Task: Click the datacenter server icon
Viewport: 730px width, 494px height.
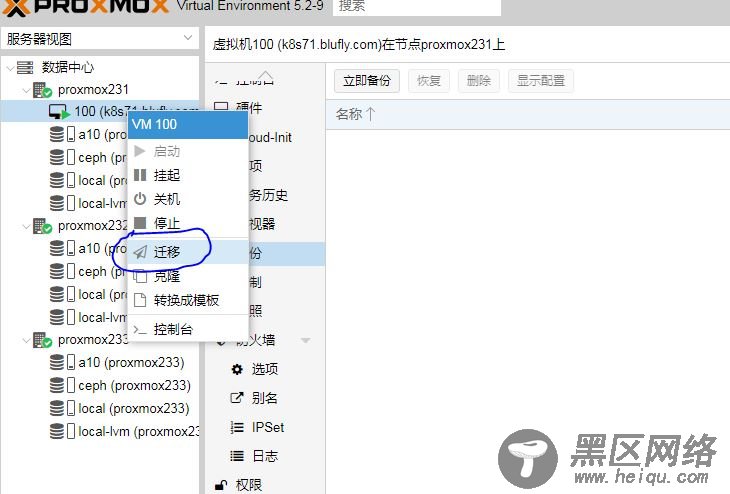Action: (x=25, y=68)
